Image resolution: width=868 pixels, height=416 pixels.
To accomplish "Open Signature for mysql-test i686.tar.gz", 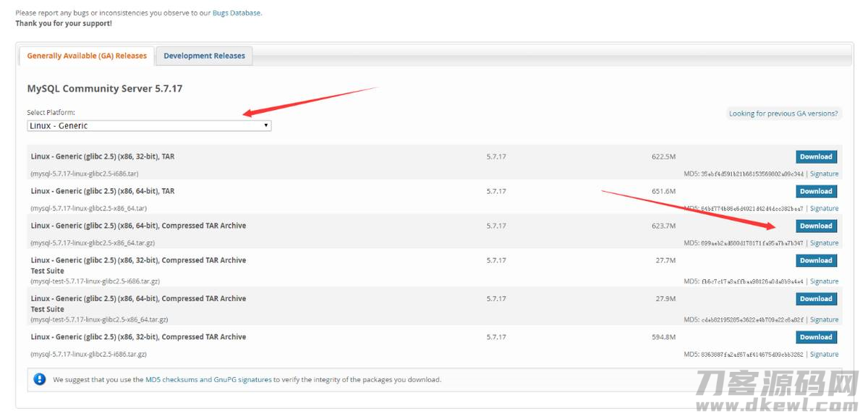I will click(x=824, y=281).
